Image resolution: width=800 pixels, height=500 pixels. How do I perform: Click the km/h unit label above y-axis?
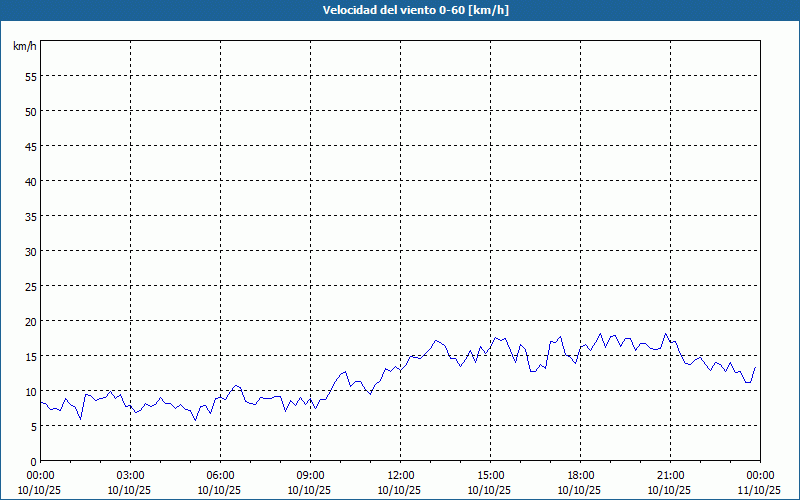(24, 46)
